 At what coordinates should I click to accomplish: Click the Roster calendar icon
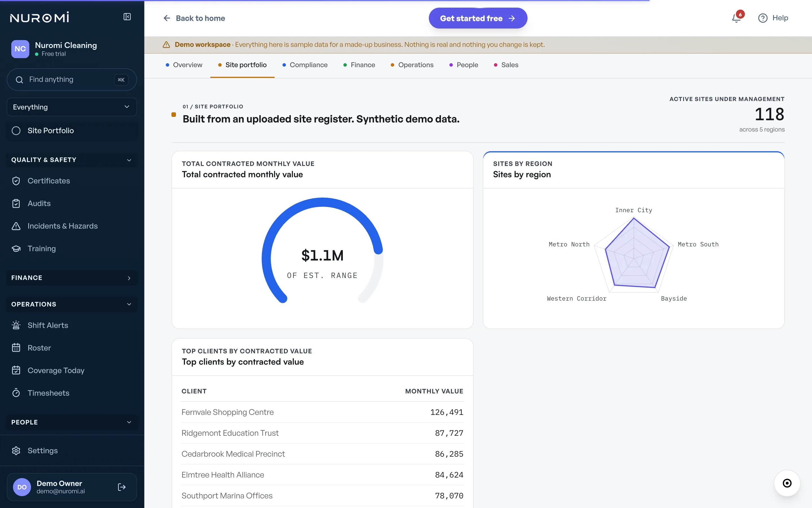16,348
